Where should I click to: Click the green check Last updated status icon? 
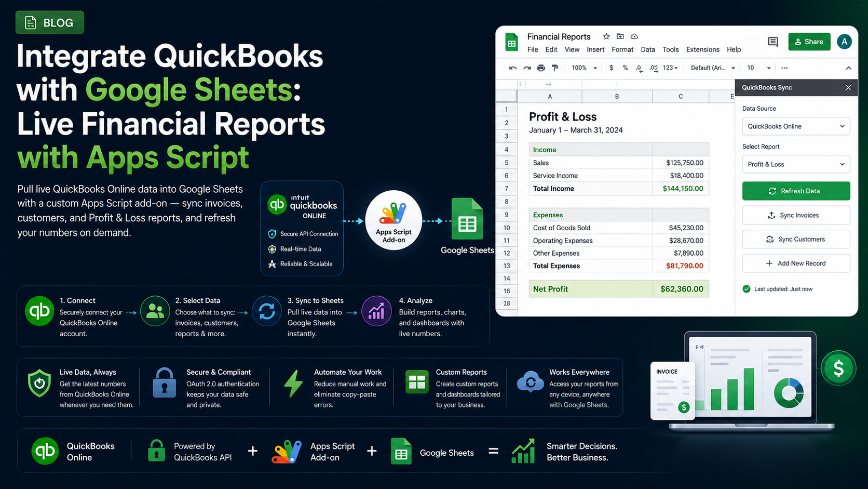pos(747,289)
